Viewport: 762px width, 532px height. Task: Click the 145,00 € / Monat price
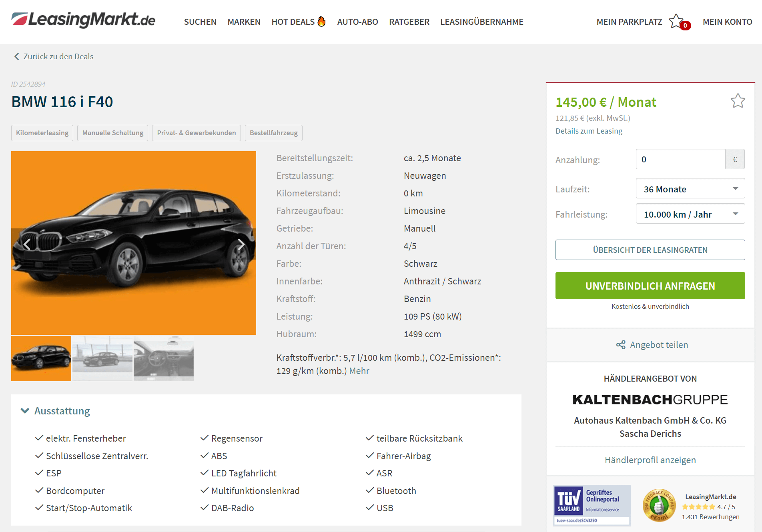pyautogui.click(x=606, y=102)
